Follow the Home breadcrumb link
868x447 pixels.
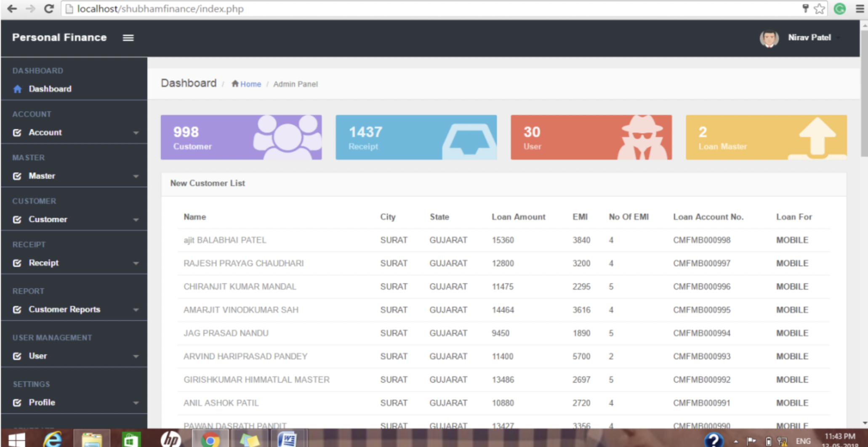[x=250, y=84]
